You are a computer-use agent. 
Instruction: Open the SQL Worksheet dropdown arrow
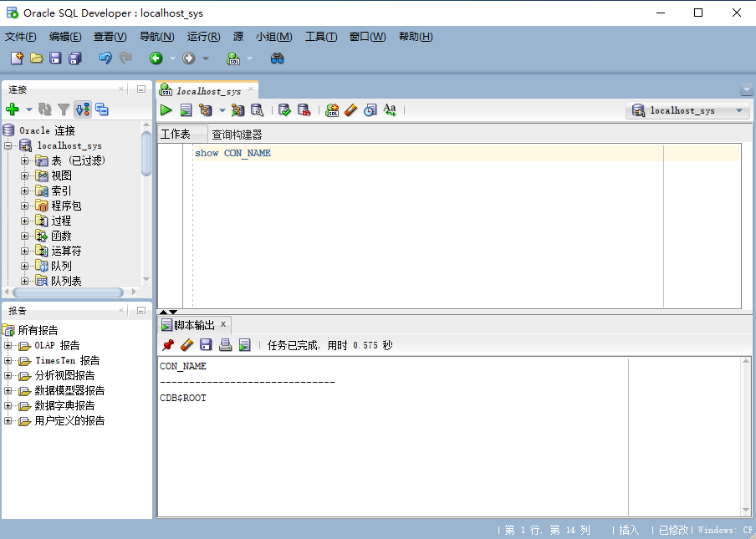click(x=249, y=58)
